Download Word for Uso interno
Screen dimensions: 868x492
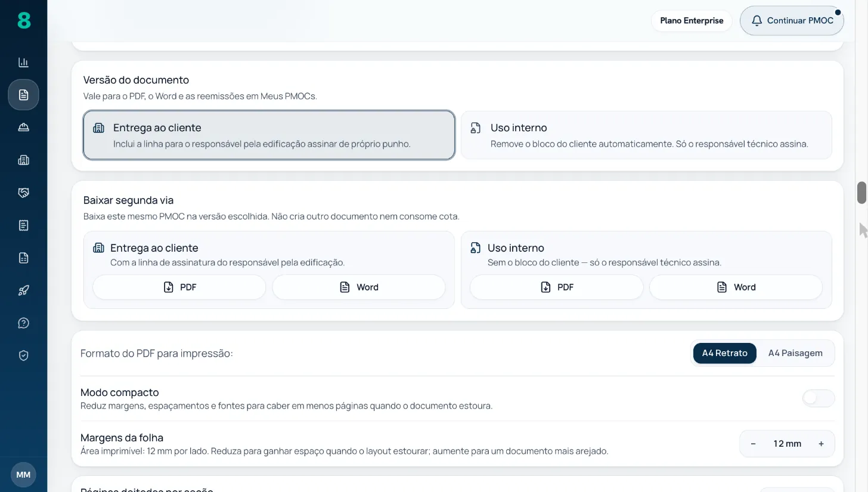[x=736, y=287]
